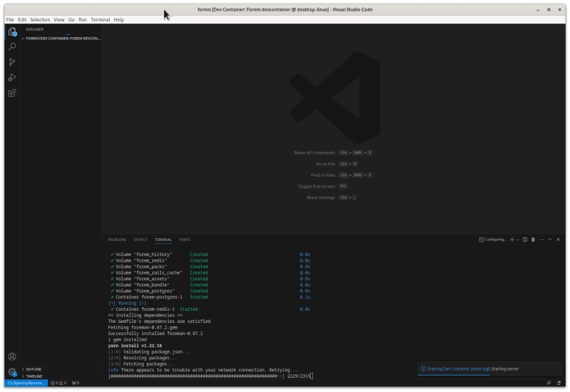The height and width of the screenshot is (392, 570).
Task: Open the Run menu
Action: click(x=83, y=20)
